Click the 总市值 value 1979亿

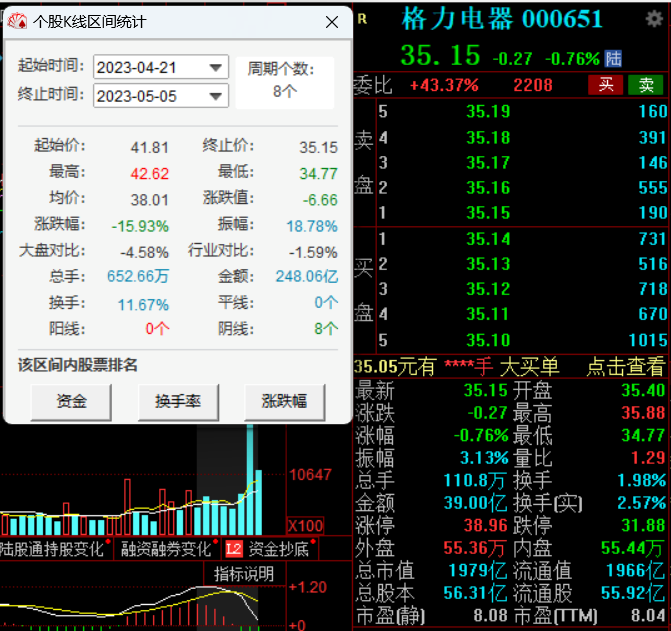pyautogui.click(x=478, y=570)
